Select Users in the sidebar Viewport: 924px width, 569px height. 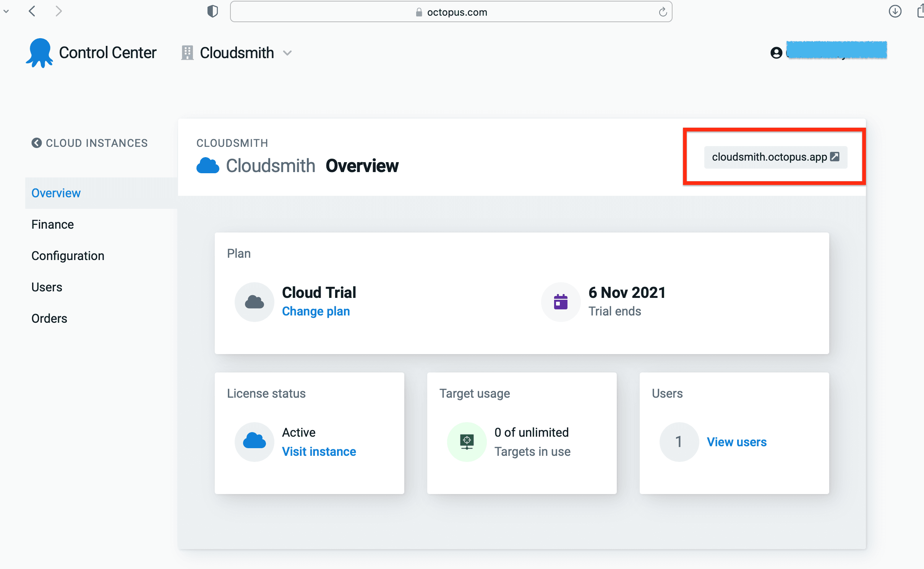pyautogui.click(x=47, y=287)
